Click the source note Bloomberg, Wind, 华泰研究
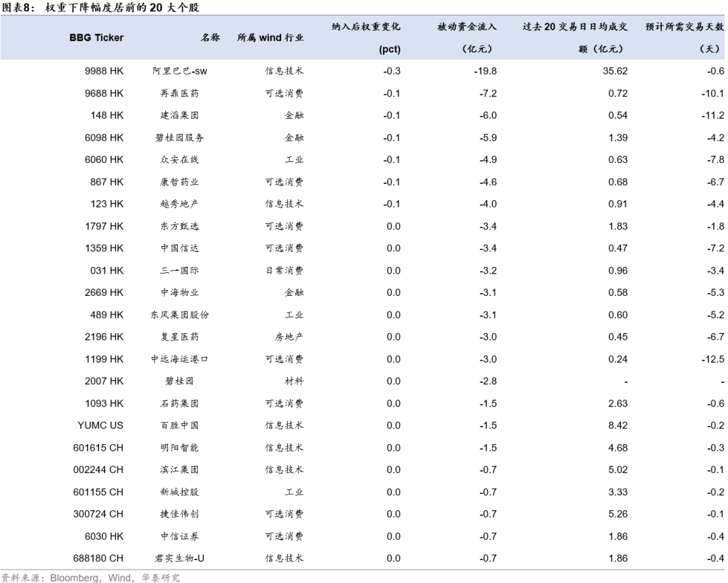Screen dimensions: 728x583 [x=115, y=578]
